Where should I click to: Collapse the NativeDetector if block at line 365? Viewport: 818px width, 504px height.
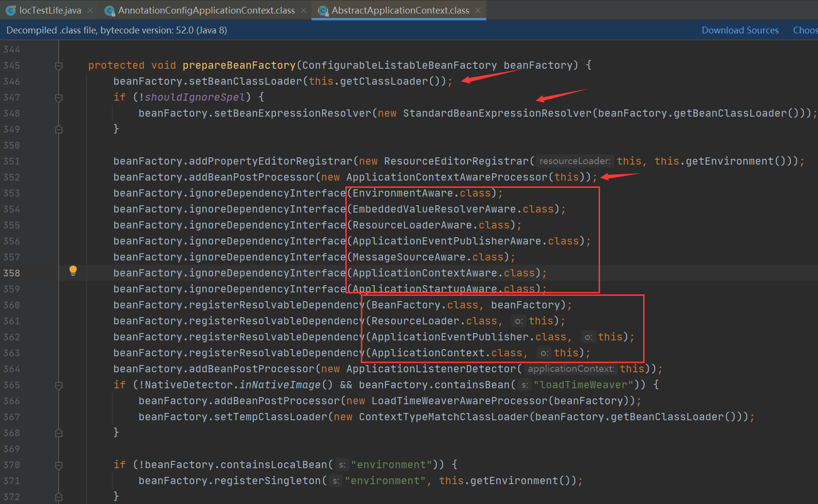tap(59, 385)
